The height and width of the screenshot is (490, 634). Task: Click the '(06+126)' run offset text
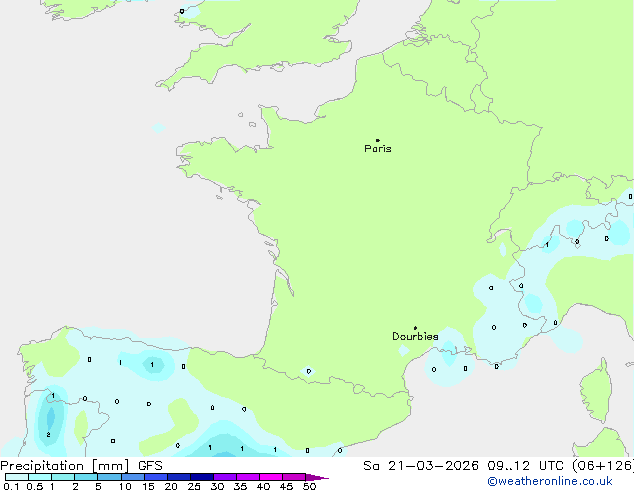602,466
